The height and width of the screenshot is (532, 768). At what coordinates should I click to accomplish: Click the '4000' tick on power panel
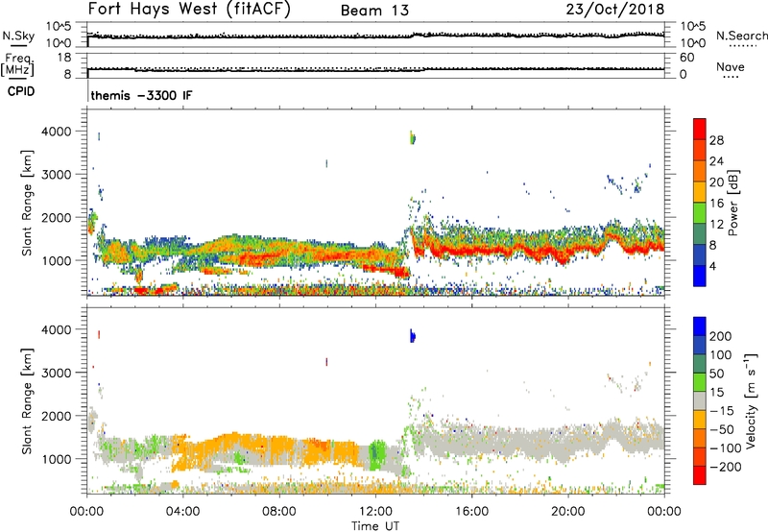coord(57,132)
